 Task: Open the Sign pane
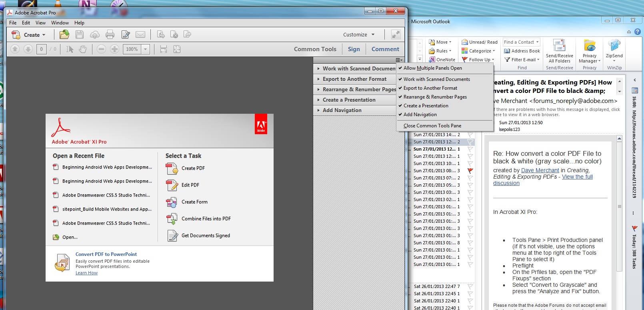[x=354, y=49]
